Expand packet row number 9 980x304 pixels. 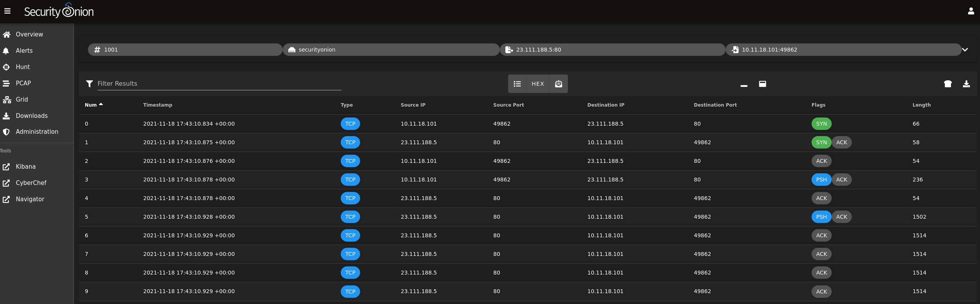pyautogui.click(x=528, y=292)
